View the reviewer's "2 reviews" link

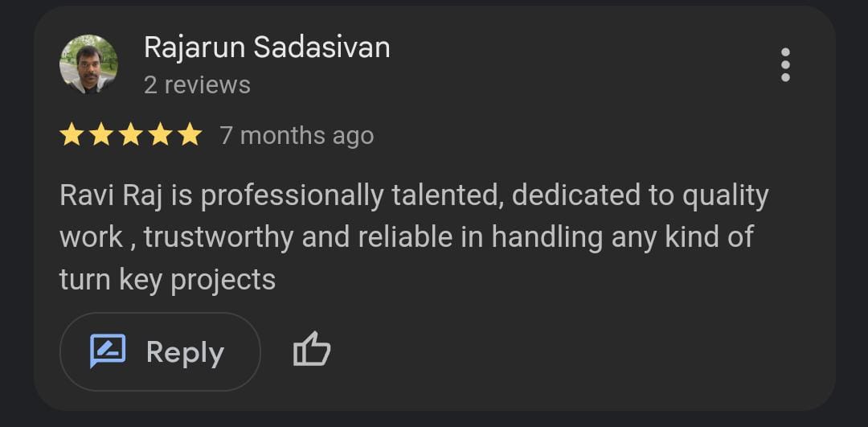[x=197, y=84]
